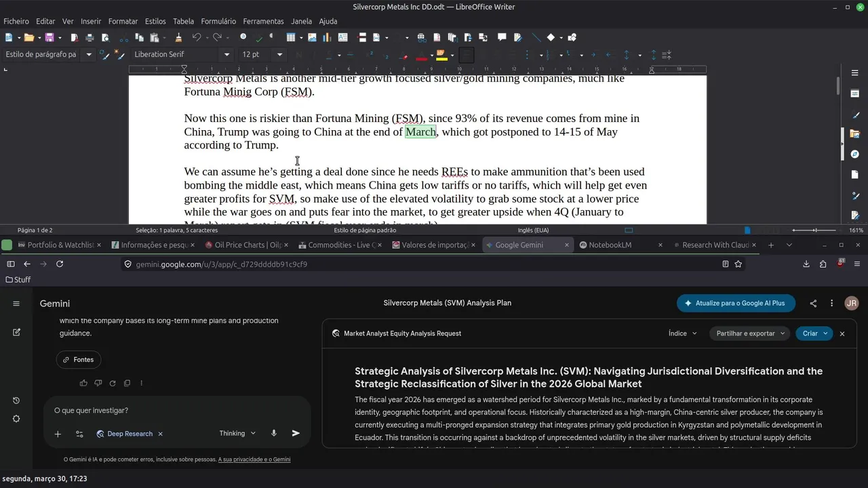Click the redo arrow in Writer
868x488 pixels.
click(x=217, y=37)
